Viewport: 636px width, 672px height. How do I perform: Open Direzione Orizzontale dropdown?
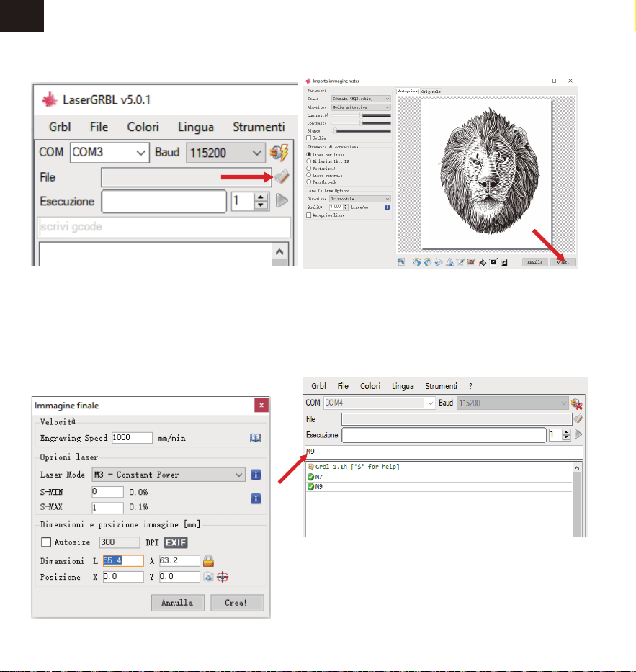pyautogui.click(x=360, y=199)
